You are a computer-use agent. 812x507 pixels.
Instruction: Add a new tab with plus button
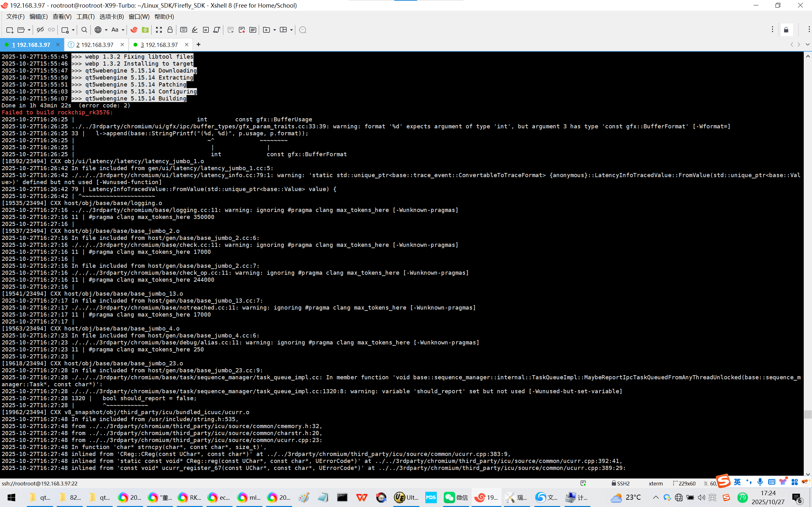[x=198, y=45]
